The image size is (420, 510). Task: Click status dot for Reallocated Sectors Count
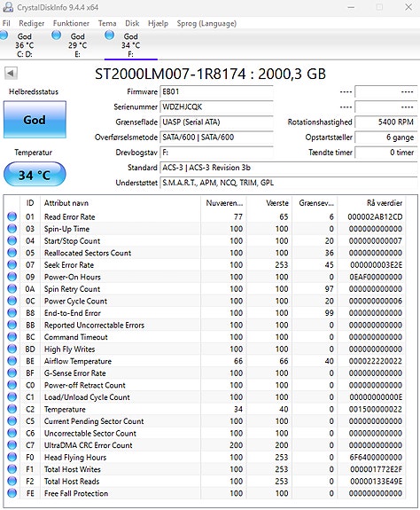coord(12,253)
